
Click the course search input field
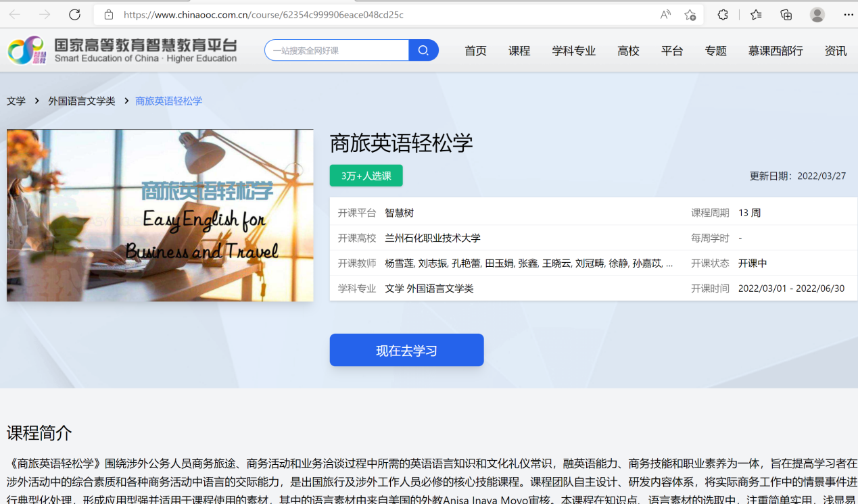click(x=337, y=50)
